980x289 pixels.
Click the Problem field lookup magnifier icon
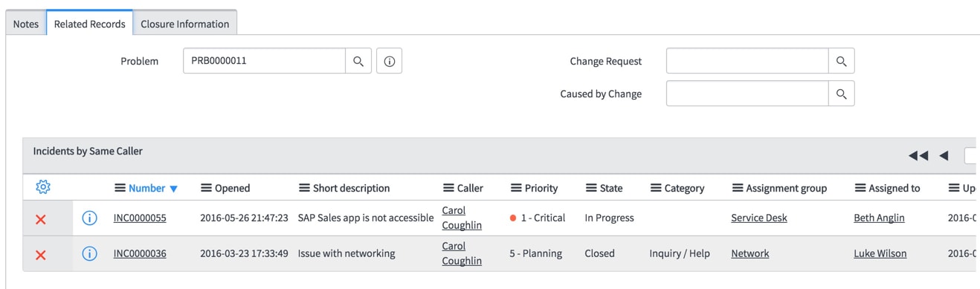click(358, 61)
